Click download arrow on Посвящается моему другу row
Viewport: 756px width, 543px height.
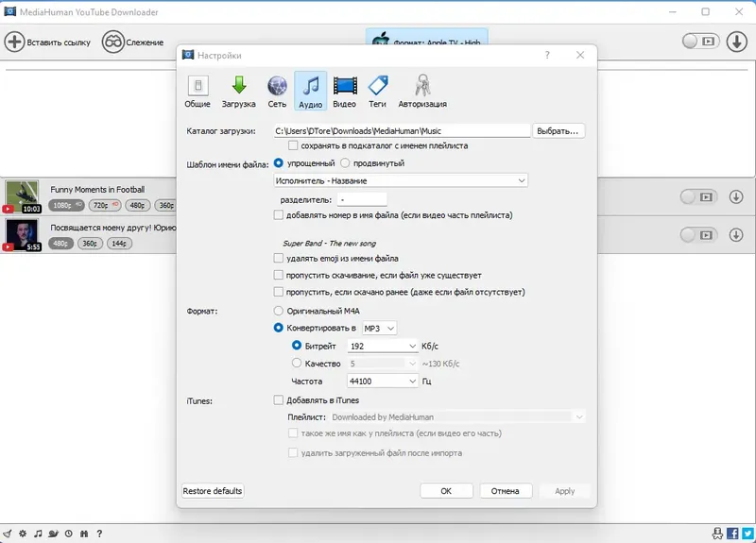coord(736,234)
